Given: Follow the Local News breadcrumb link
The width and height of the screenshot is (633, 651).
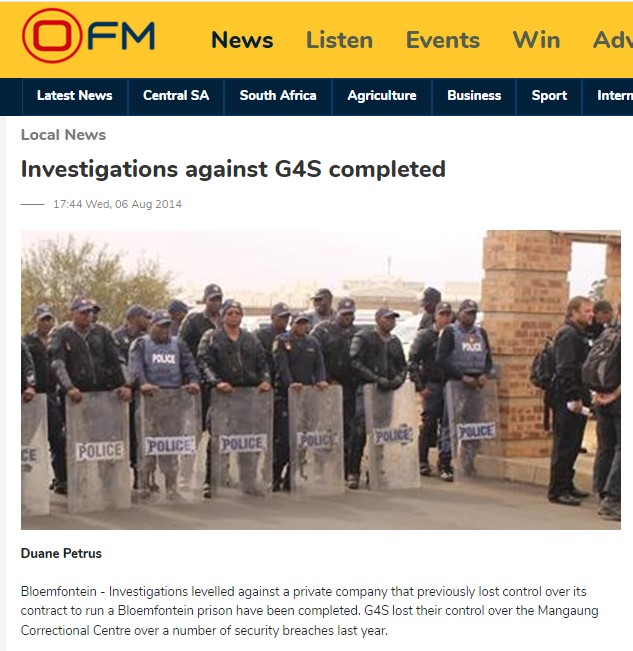Looking at the screenshot, I should (64, 135).
